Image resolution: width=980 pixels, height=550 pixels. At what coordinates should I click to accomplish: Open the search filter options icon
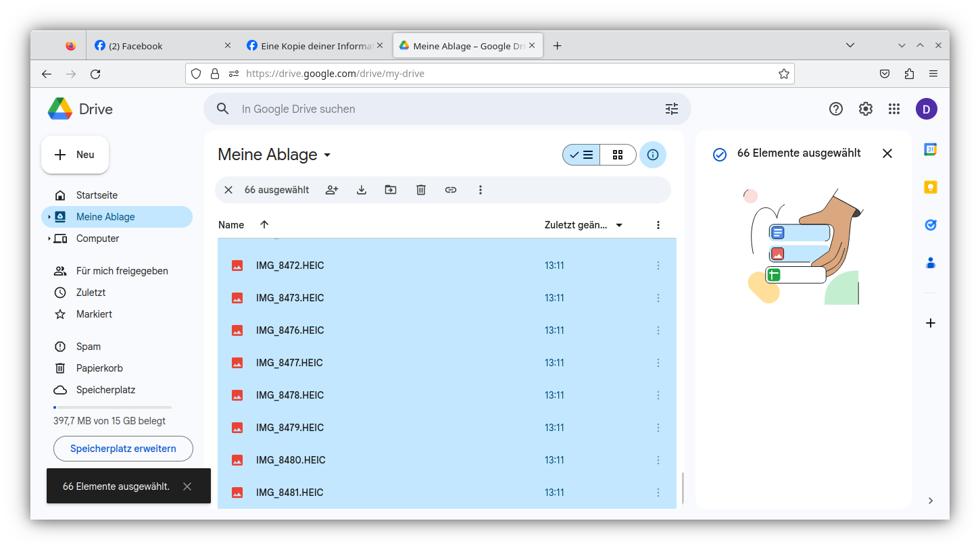[671, 109]
